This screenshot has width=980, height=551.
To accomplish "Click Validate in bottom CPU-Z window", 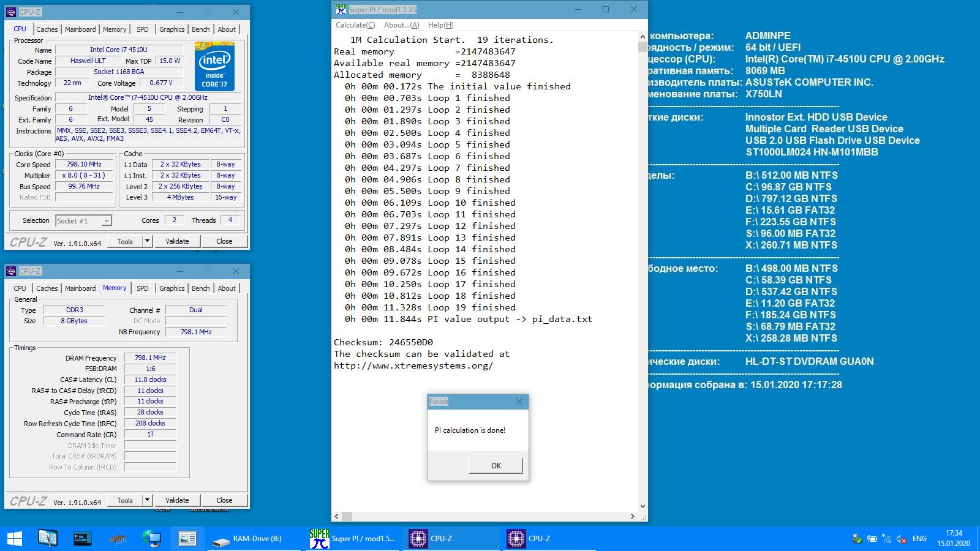I will [x=177, y=500].
